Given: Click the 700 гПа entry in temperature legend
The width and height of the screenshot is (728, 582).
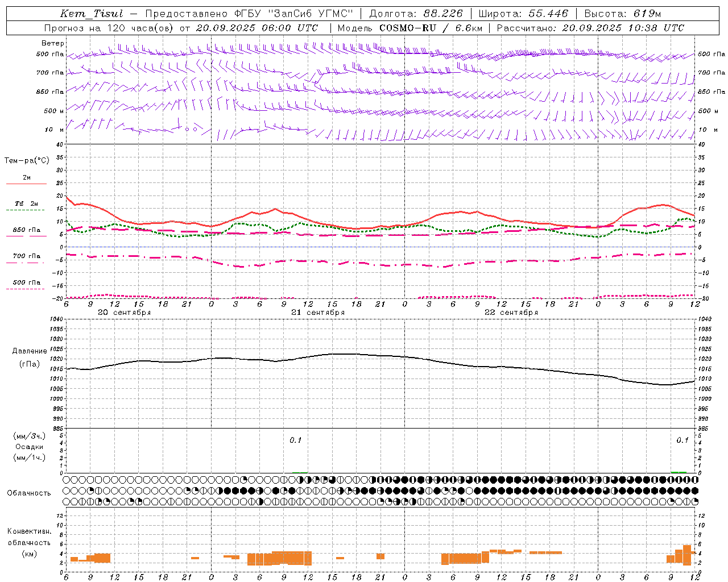Looking at the screenshot, I should [x=27, y=256].
